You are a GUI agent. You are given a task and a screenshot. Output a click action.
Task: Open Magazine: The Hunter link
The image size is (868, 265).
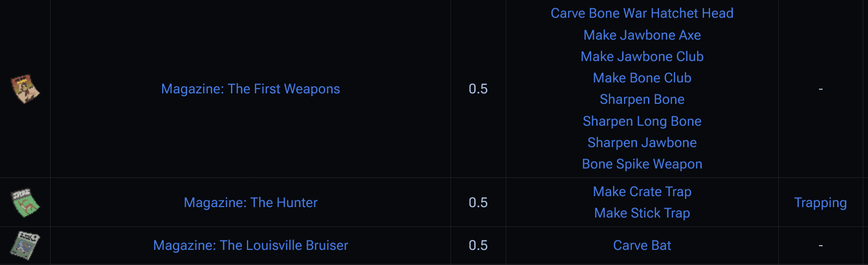coord(250,202)
